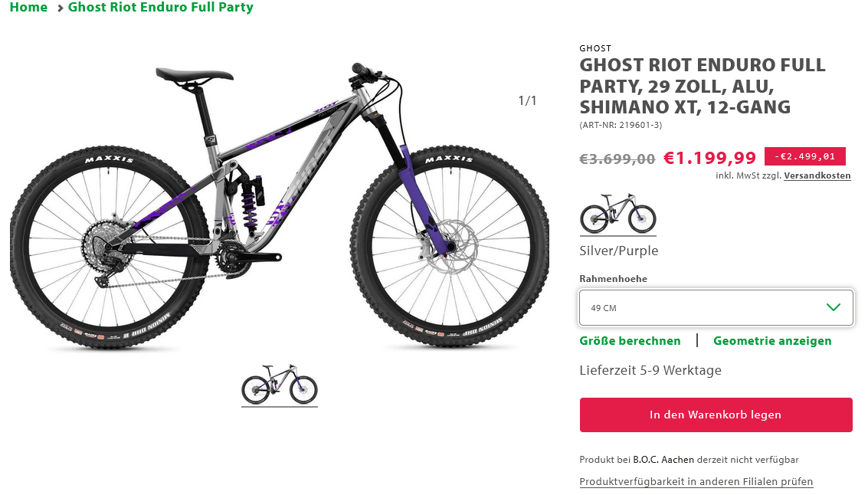Click the Größe berechnen link
Screen dimensions: 868x495
(x=630, y=341)
